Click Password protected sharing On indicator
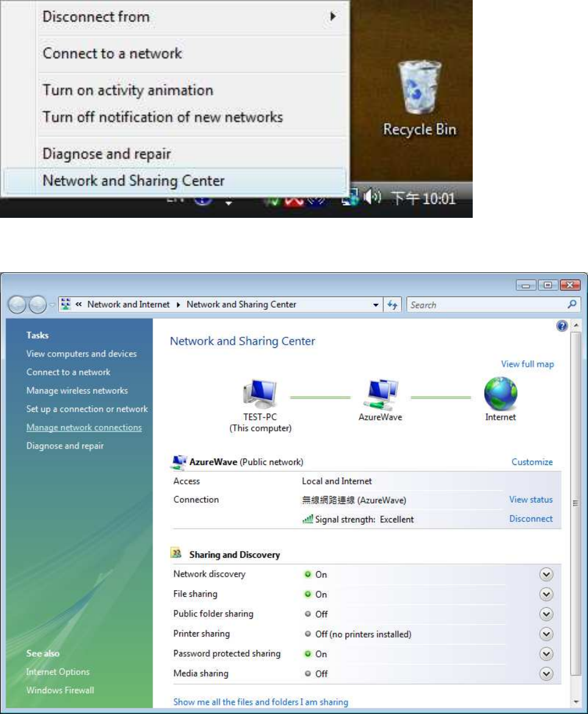 pyautogui.click(x=307, y=654)
